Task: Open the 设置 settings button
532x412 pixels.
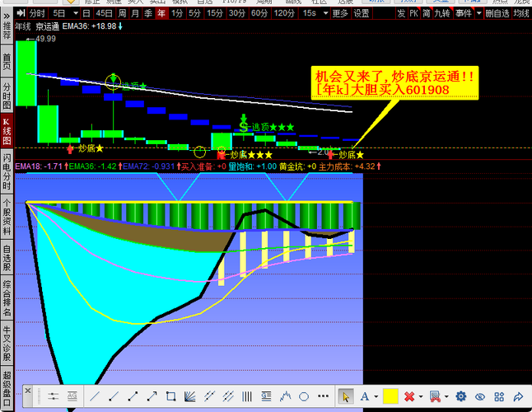Action: [x=362, y=13]
